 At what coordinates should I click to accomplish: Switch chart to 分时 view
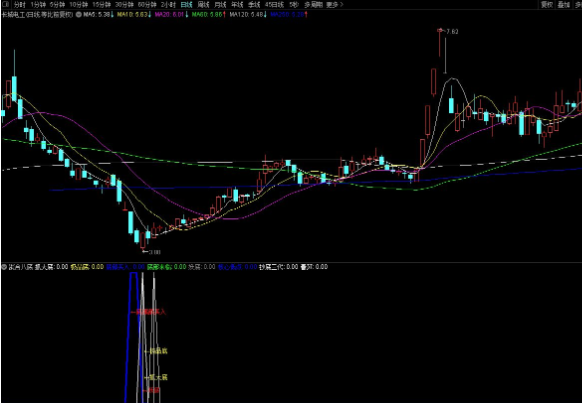[x=20, y=5]
